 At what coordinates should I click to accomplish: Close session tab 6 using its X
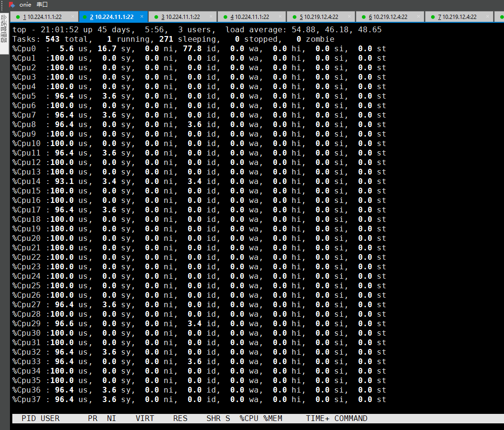(418, 17)
